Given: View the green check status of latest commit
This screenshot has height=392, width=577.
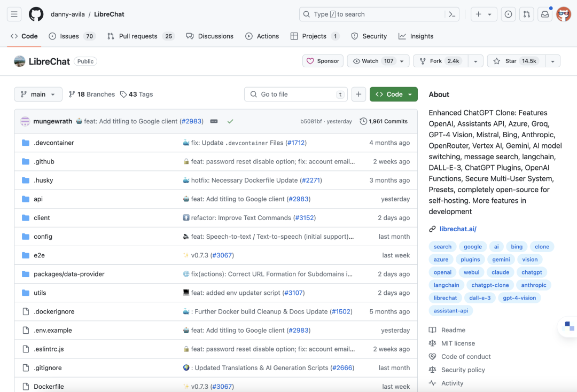Looking at the screenshot, I should click(x=230, y=121).
